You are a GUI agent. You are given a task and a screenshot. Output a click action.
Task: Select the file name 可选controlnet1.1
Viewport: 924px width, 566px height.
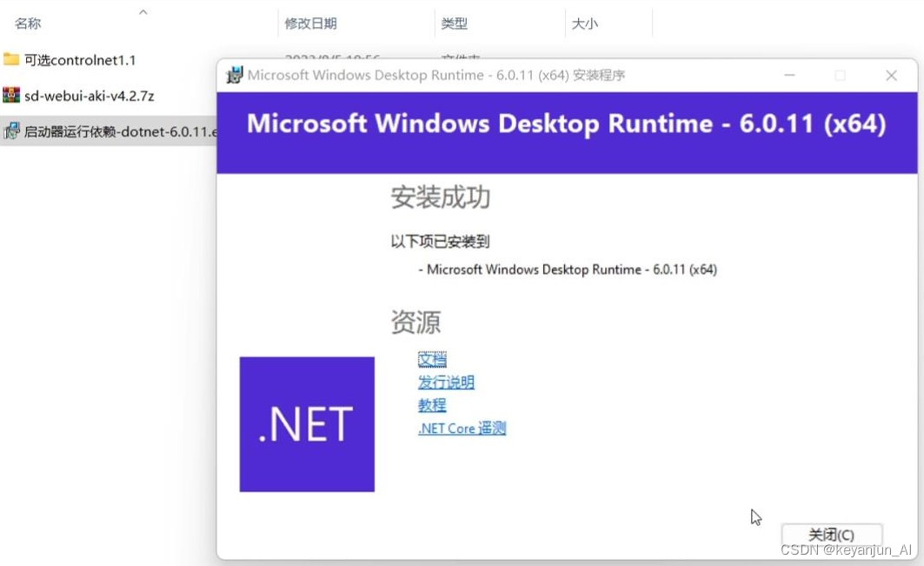pyautogui.click(x=80, y=60)
